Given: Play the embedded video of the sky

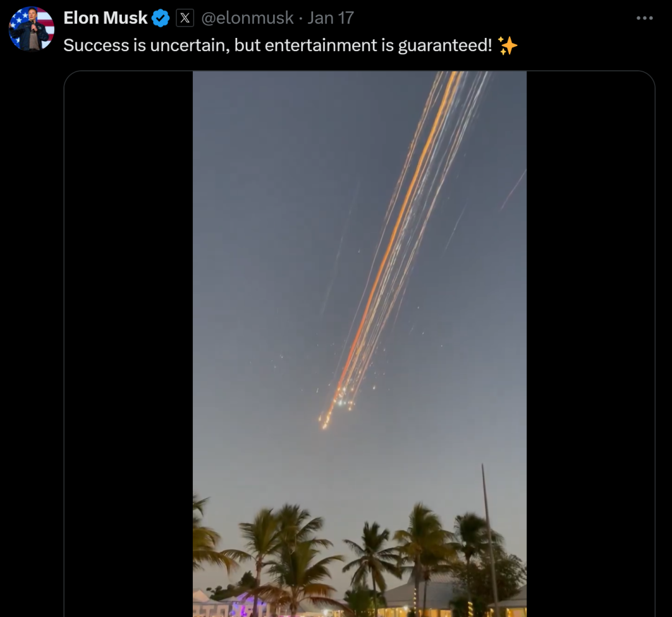Looking at the screenshot, I should [x=360, y=343].
